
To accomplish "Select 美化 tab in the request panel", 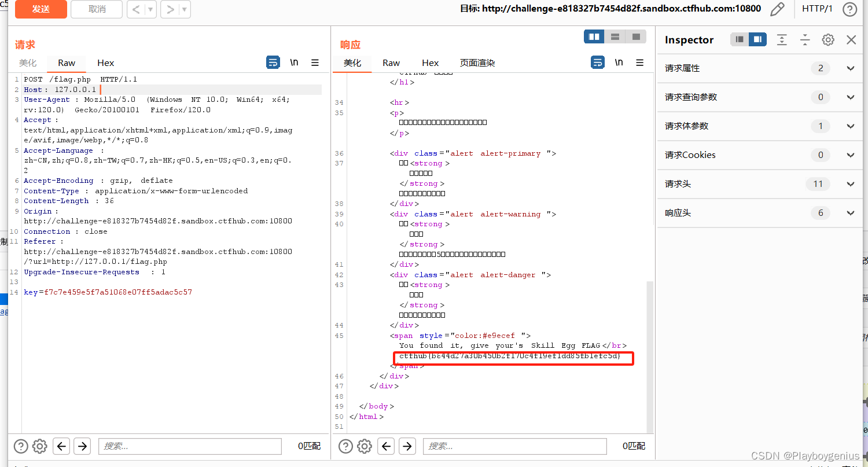I will pos(28,62).
